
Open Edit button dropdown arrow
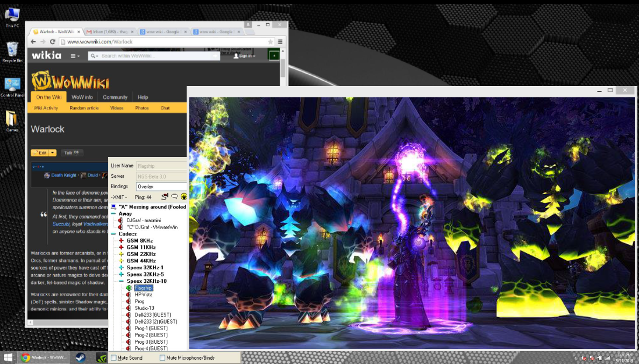pyautogui.click(x=53, y=153)
